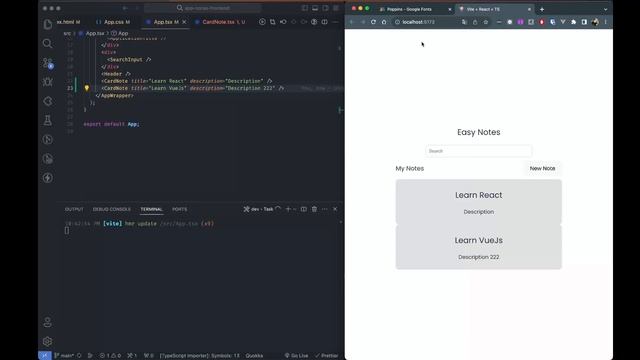Open the browser tab search chevron
The width and height of the screenshot is (640, 360).
point(605,9)
